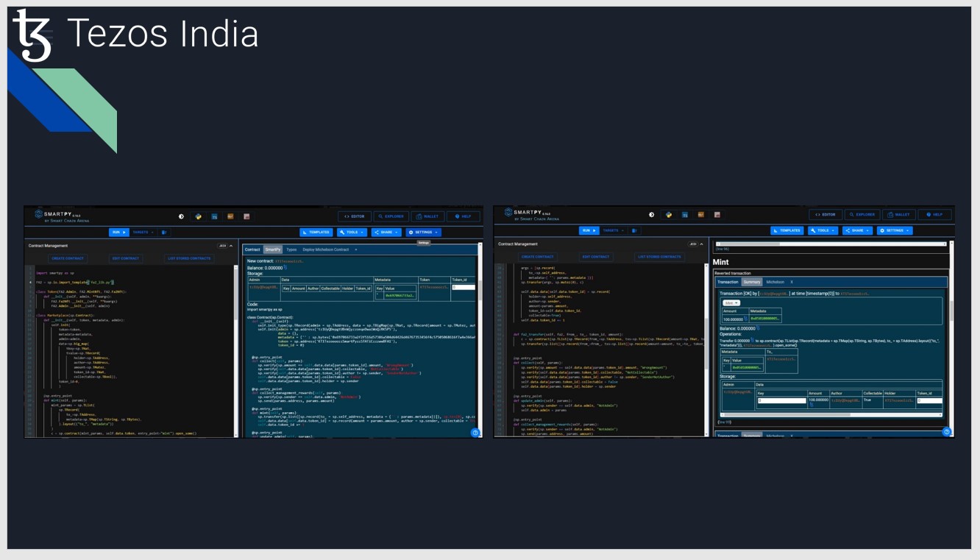Click Run button in left screenshot
The width and height of the screenshot is (980, 560).
pos(118,232)
